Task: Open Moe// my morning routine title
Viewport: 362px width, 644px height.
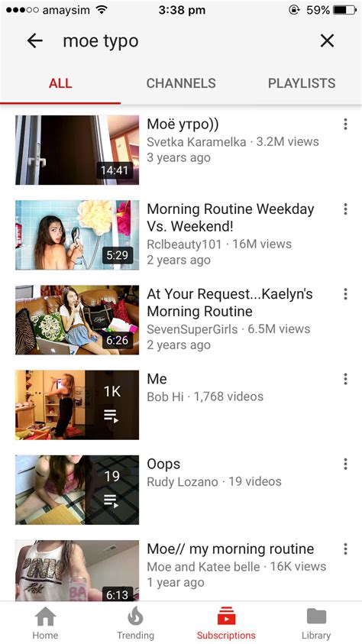Action: pyautogui.click(x=230, y=549)
